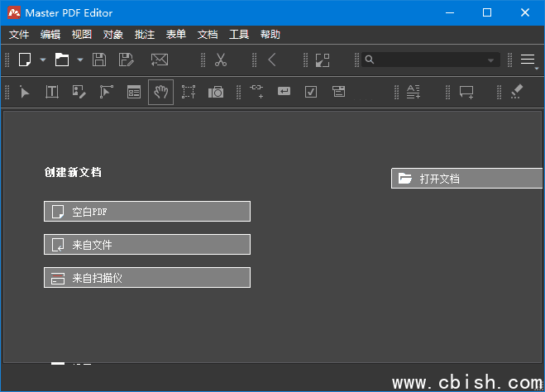The image size is (545, 392).
Task: Click the Fit page zoom icon
Action: 323,60
